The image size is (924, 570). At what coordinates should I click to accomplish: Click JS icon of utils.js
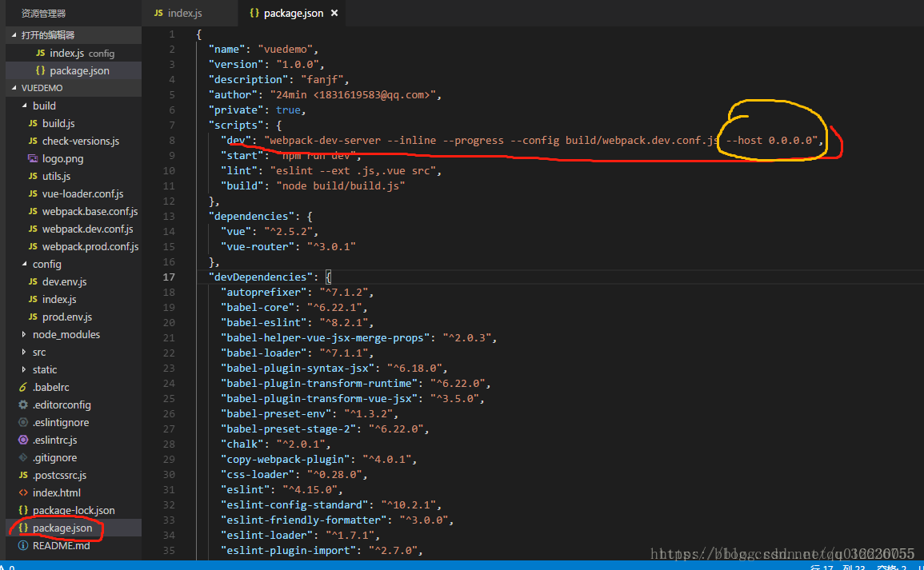[x=33, y=176]
